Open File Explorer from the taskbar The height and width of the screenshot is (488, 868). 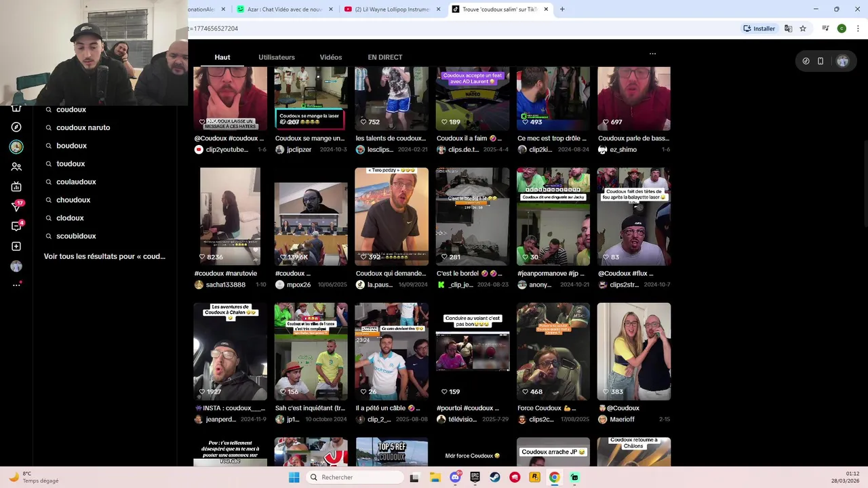point(435,477)
